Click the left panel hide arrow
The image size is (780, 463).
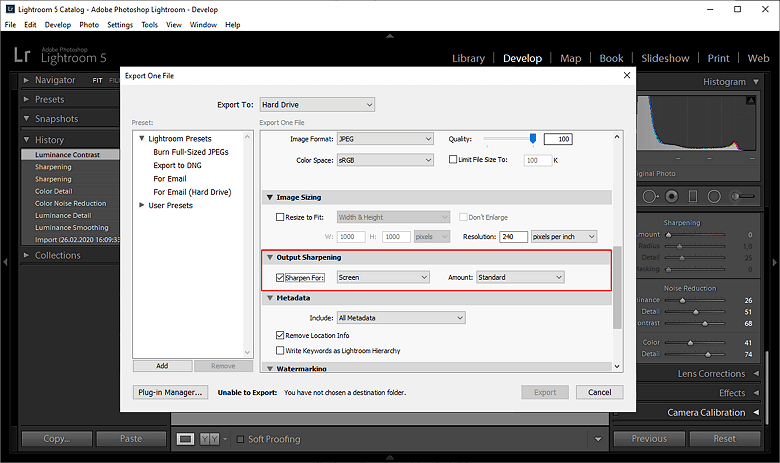(5, 262)
